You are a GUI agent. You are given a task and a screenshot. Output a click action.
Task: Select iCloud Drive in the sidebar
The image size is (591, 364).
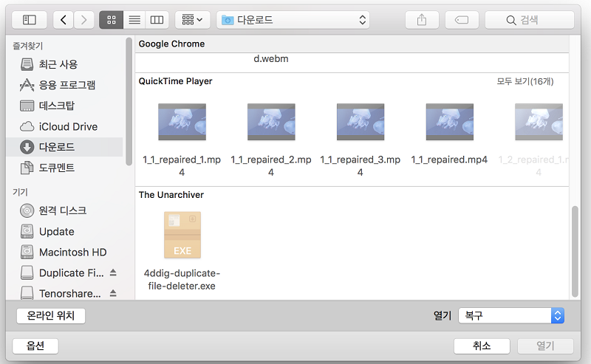[68, 126]
